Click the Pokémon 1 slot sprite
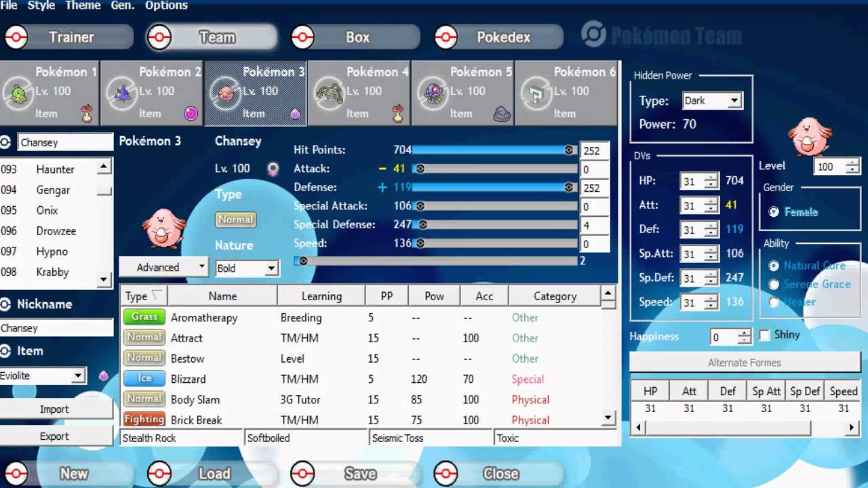 point(19,94)
